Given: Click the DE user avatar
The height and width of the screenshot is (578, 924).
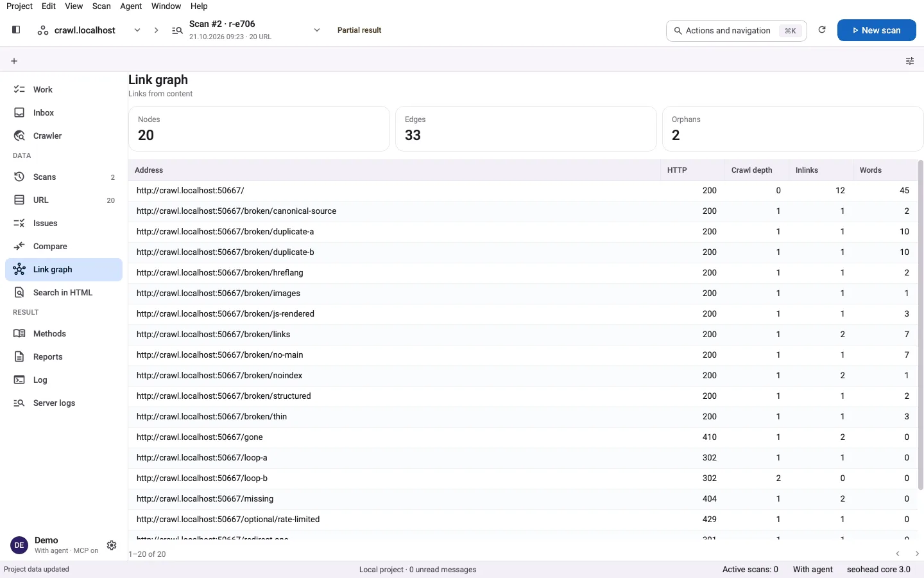Looking at the screenshot, I should (x=19, y=545).
